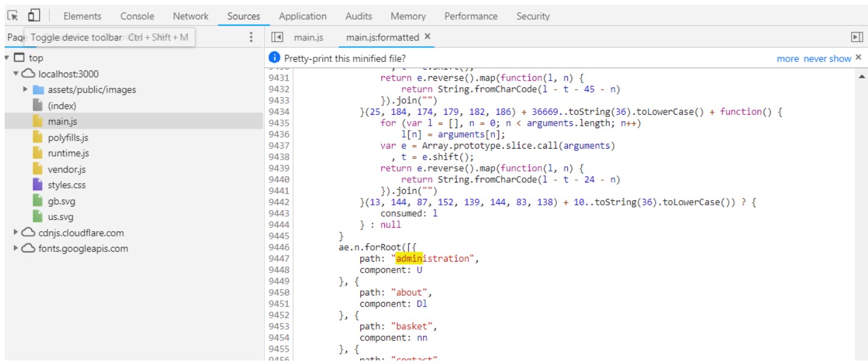
Task: Click the 'never show' link
Action: (827, 59)
